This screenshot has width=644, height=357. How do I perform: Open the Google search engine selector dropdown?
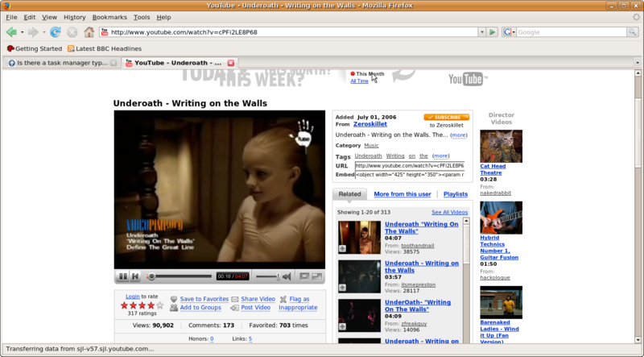pos(509,32)
